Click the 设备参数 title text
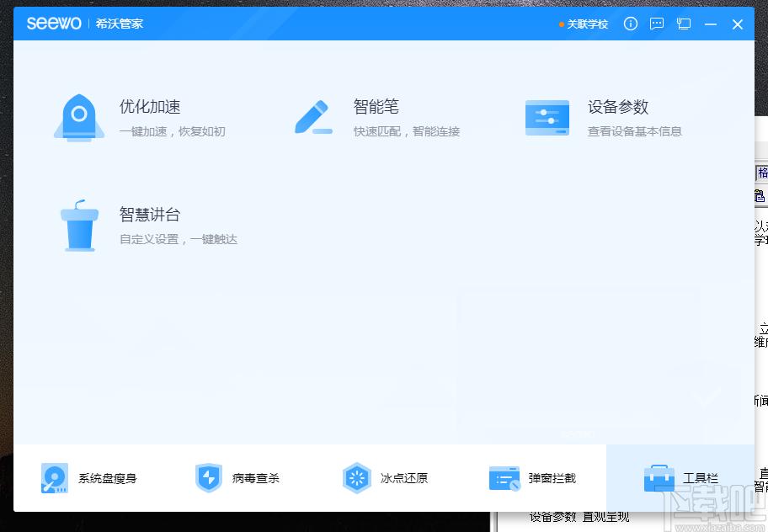768x532 pixels. click(x=618, y=107)
